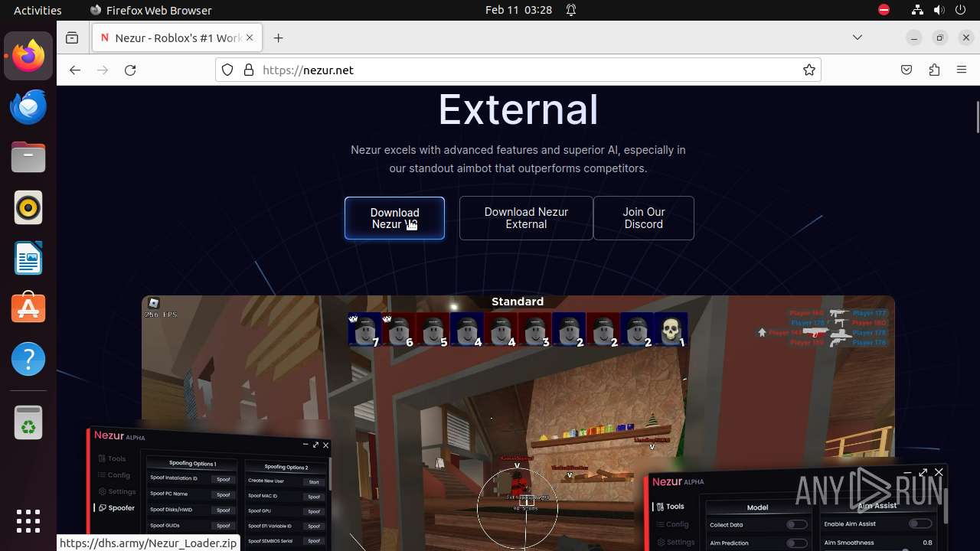Launch Rhythmbox music player from dock
Viewport: 980px width, 551px height.
(x=28, y=207)
